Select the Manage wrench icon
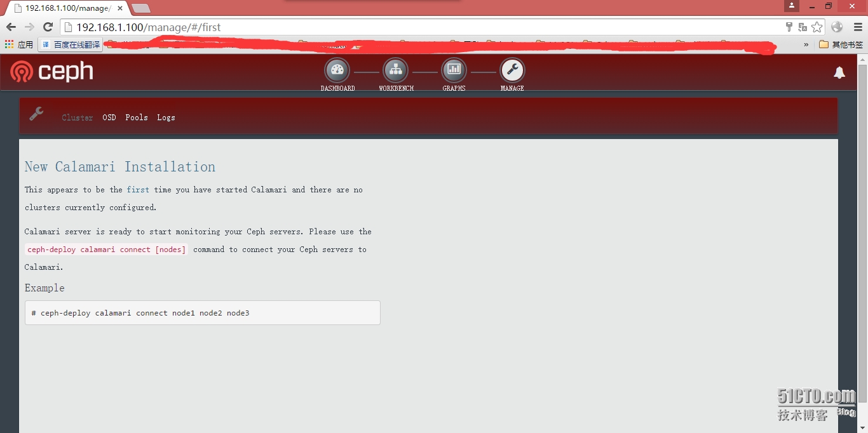 [512, 70]
